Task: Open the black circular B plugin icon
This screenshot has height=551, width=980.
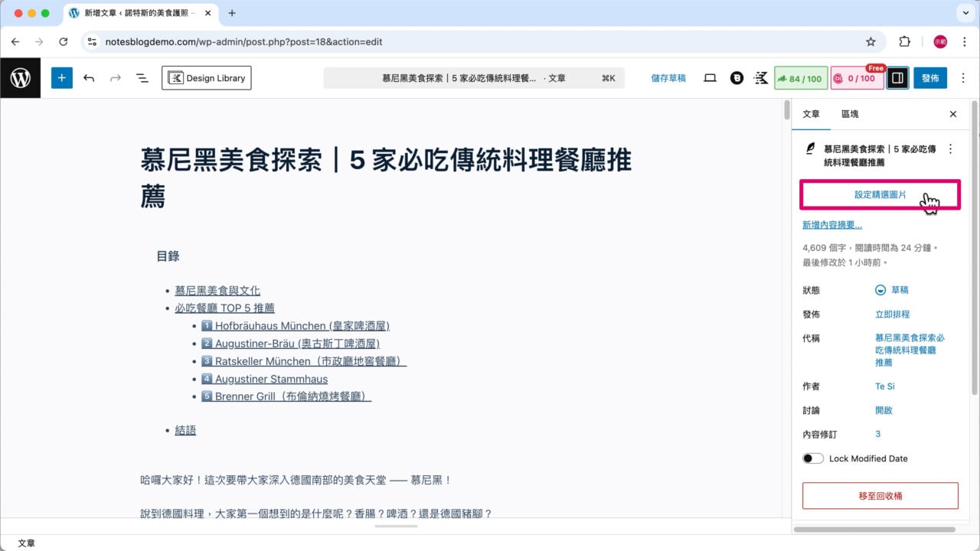Action: pyautogui.click(x=737, y=77)
